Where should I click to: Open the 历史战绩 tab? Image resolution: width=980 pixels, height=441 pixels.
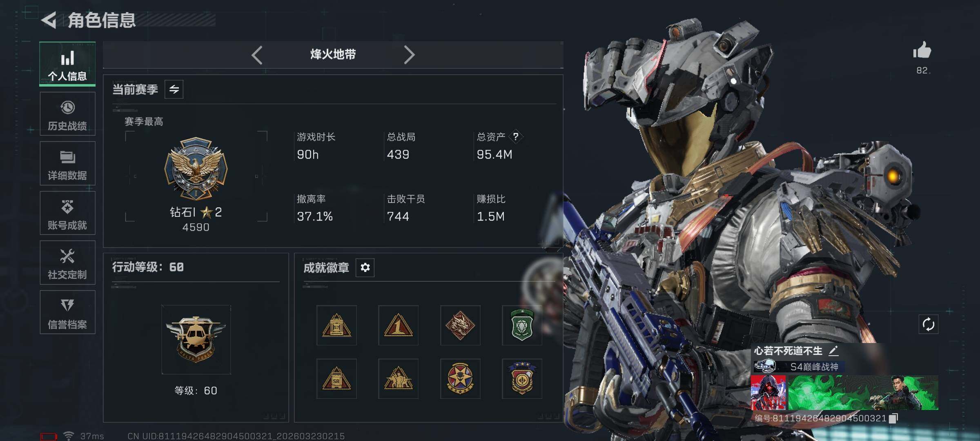[x=67, y=114]
